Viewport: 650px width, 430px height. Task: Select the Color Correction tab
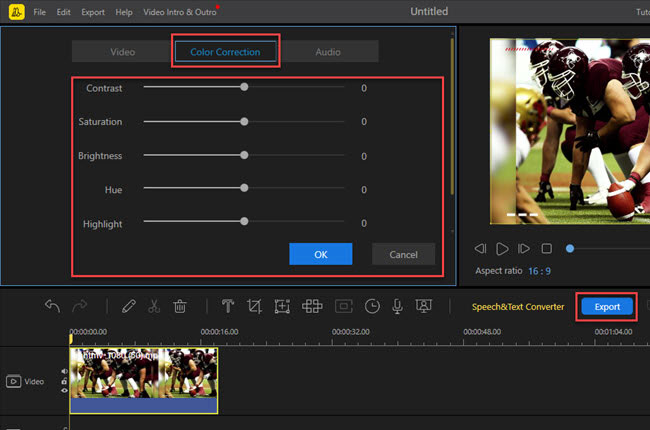226,52
